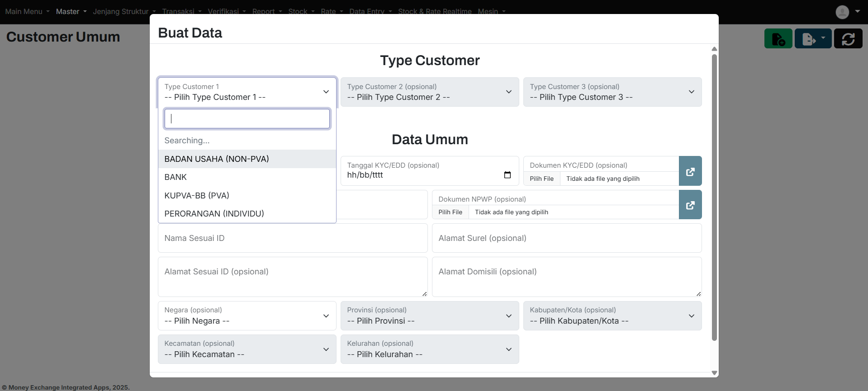
Task: Click the calendar icon in Tanggal KYC/EDD
Action: tap(507, 175)
